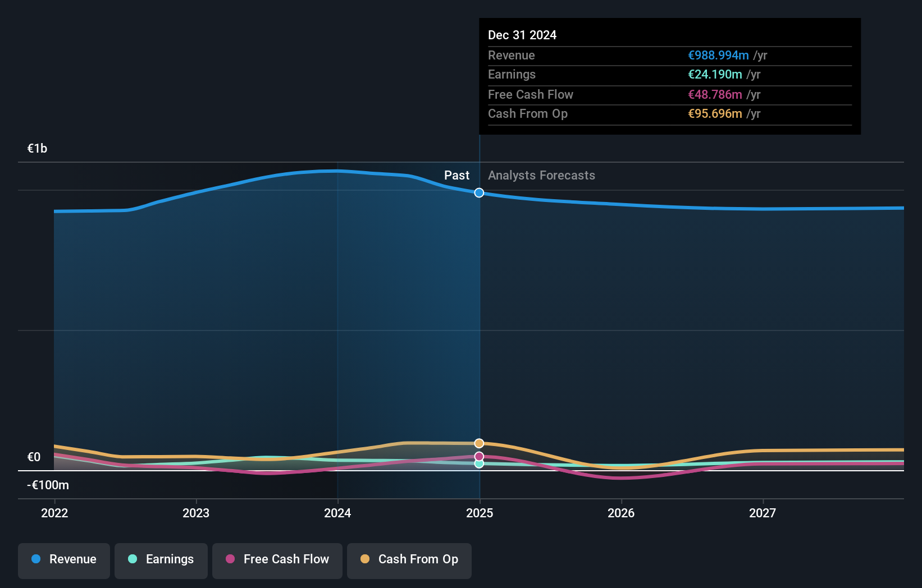Select the orange Cash From Op data point marker
Image resolution: width=922 pixels, height=588 pixels.
479,443
